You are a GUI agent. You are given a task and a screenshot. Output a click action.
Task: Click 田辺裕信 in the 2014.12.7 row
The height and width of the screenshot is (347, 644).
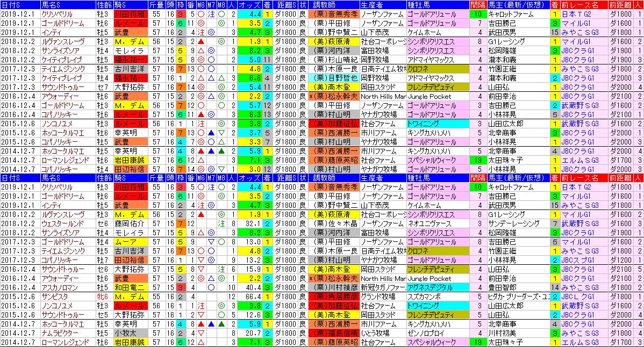coord(131,169)
